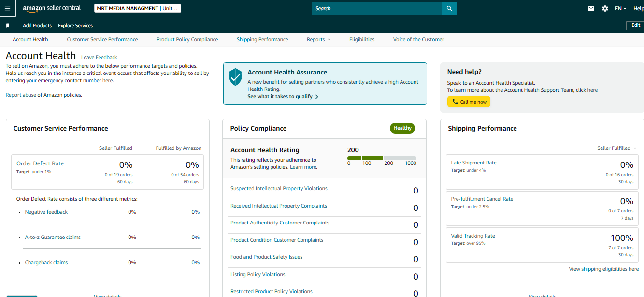
Task: Switch to the Shipping Performance tab
Action: [262, 40]
